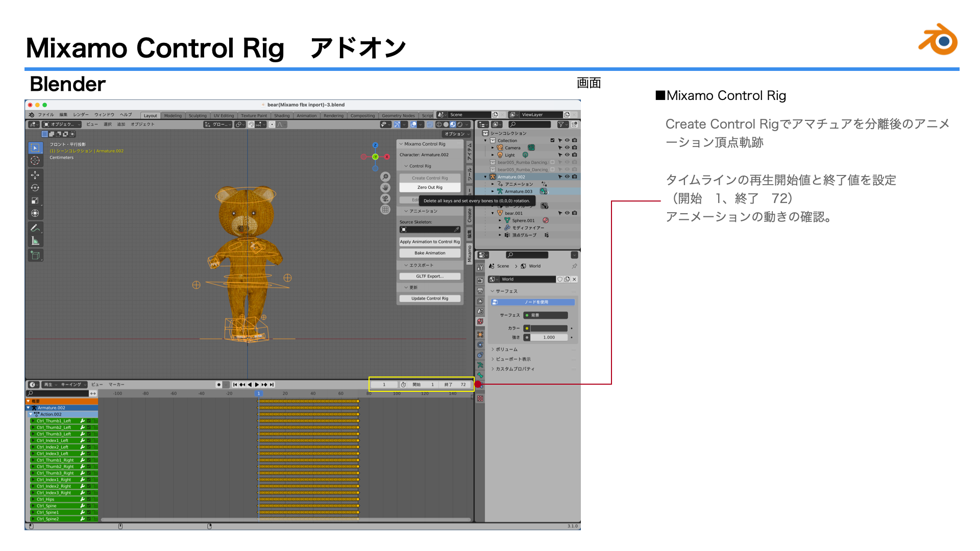Viewport: 980px width, 551px height.
Task: Collapse Mixamo Control Rig panel
Action: [x=401, y=144]
